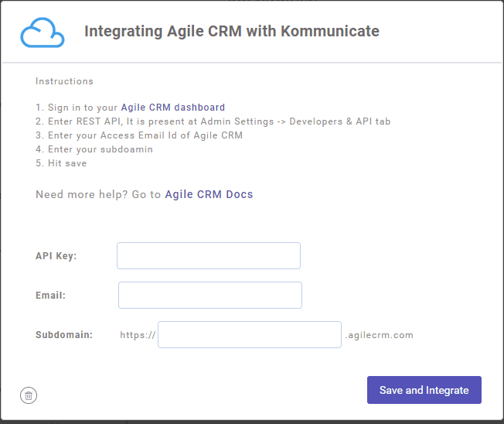Viewport: 504px width, 424px height.
Task: Click the Instructions heading
Action: (64, 81)
